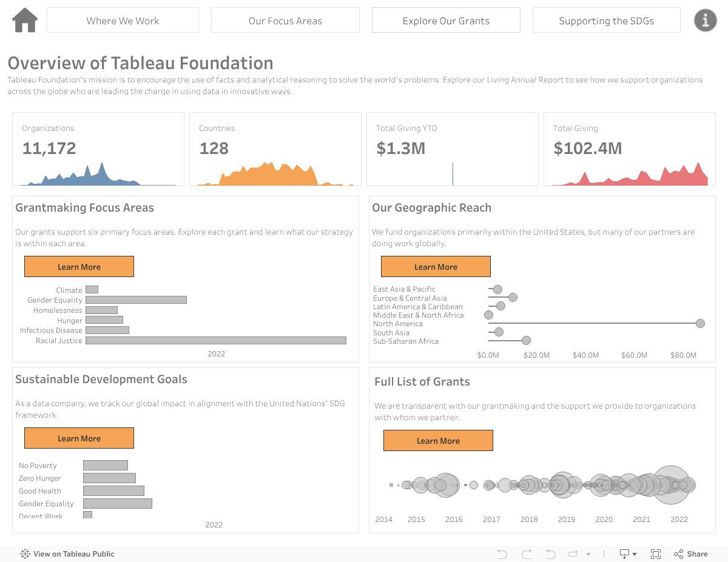Select the Explore Our Grants tab
The height and width of the screenshot is (562, 728).
pos(446,20)
